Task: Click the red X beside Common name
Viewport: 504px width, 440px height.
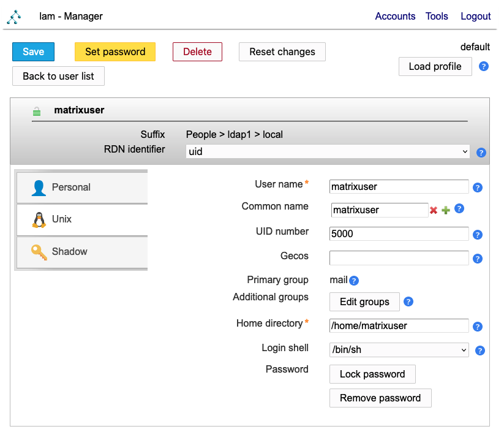Action: (434, 210)
